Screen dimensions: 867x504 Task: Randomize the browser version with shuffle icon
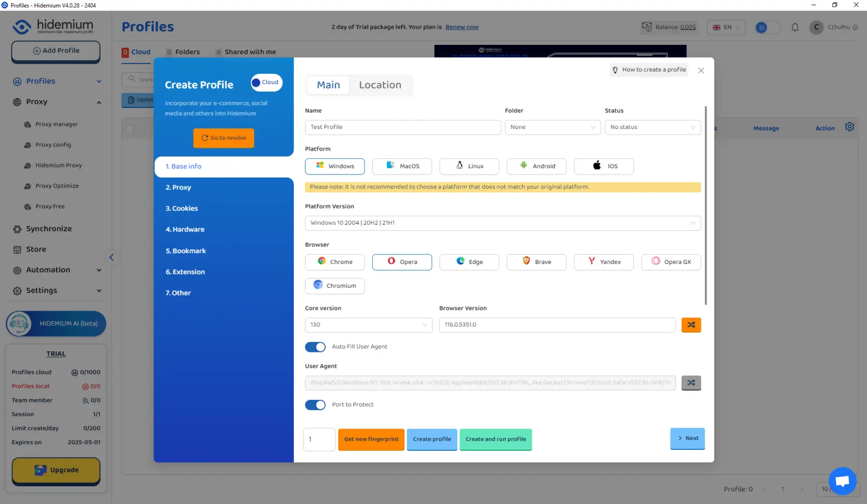tap(691, 325)
